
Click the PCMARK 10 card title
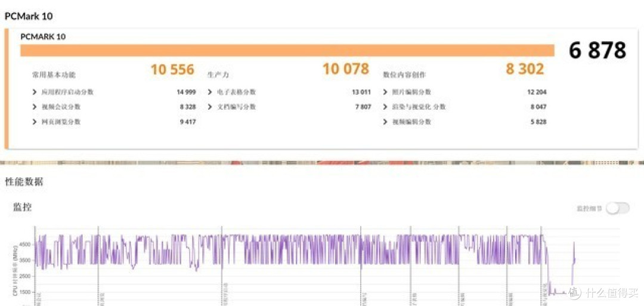pyautogui.click(x=43, y=36)
